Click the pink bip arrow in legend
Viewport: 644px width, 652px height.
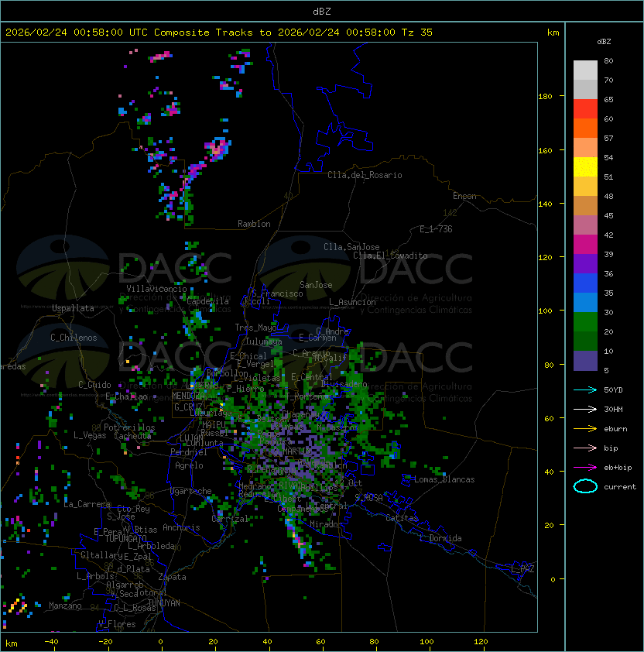[x=585, y=448]
